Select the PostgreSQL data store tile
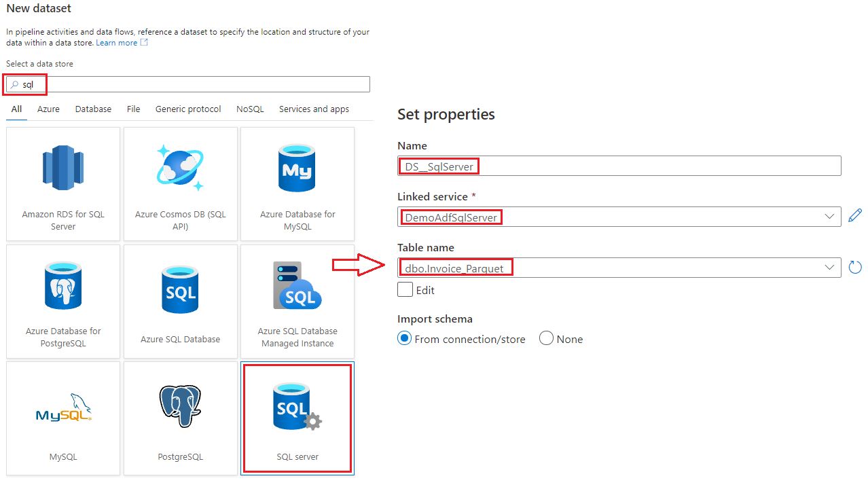 [x=180, y=417]
